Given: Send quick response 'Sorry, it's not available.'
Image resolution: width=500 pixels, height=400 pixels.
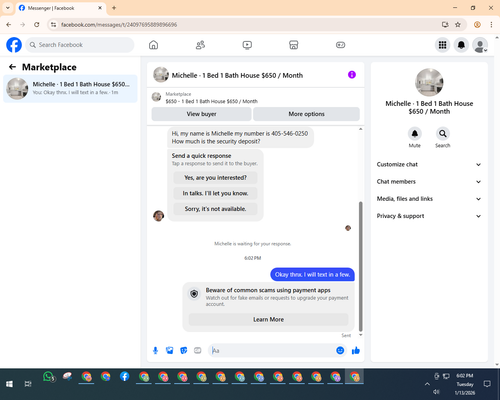Looking at the screenshot, I should [215, 209].
